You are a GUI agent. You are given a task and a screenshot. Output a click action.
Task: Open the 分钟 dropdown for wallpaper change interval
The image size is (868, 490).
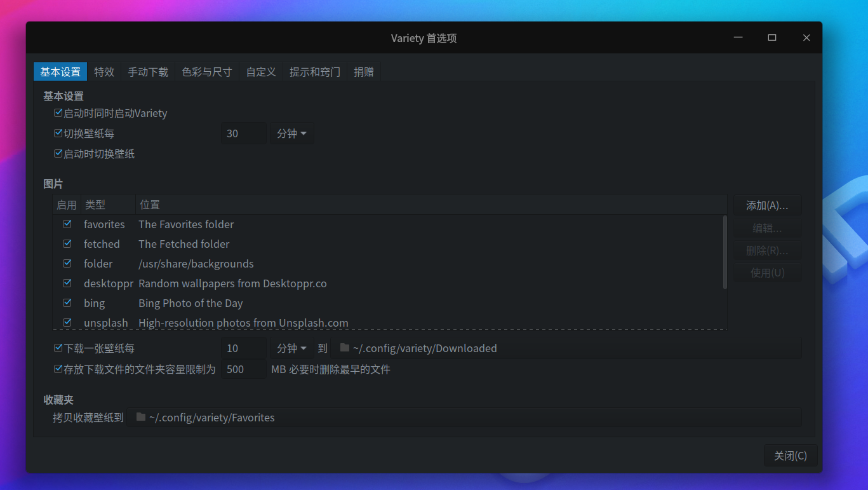(291, 133)
